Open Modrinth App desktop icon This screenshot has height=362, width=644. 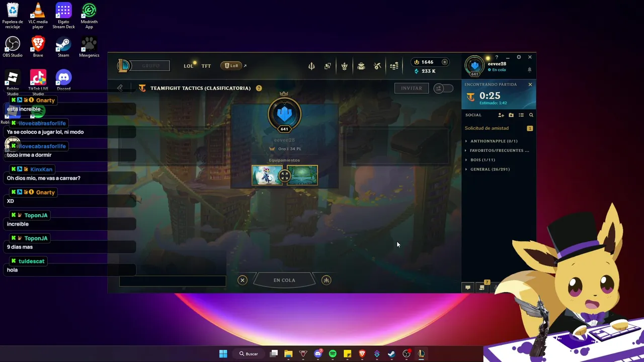tap(89, 16)
